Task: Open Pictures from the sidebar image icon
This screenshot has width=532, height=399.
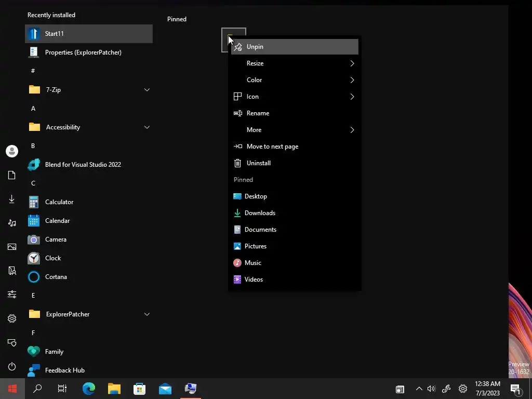Action: click(x=12, y=247)
